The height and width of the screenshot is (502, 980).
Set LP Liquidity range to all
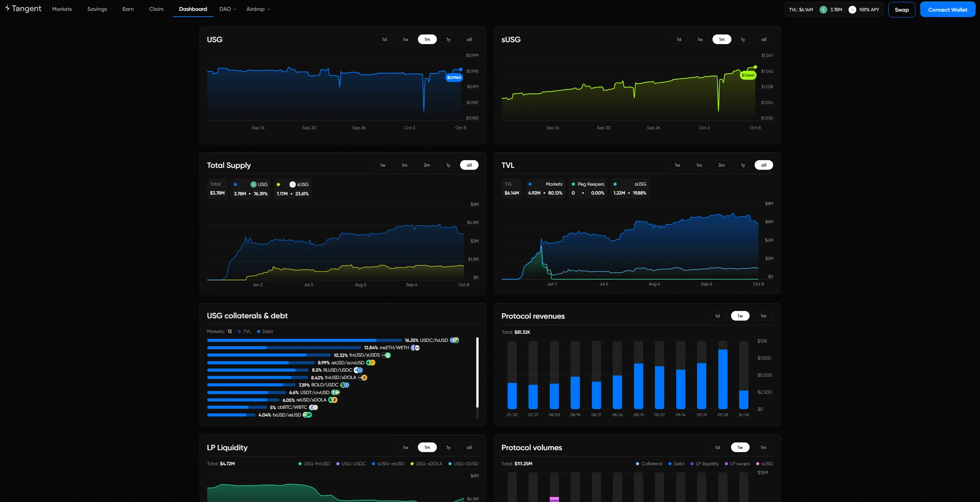click(469, 447)
